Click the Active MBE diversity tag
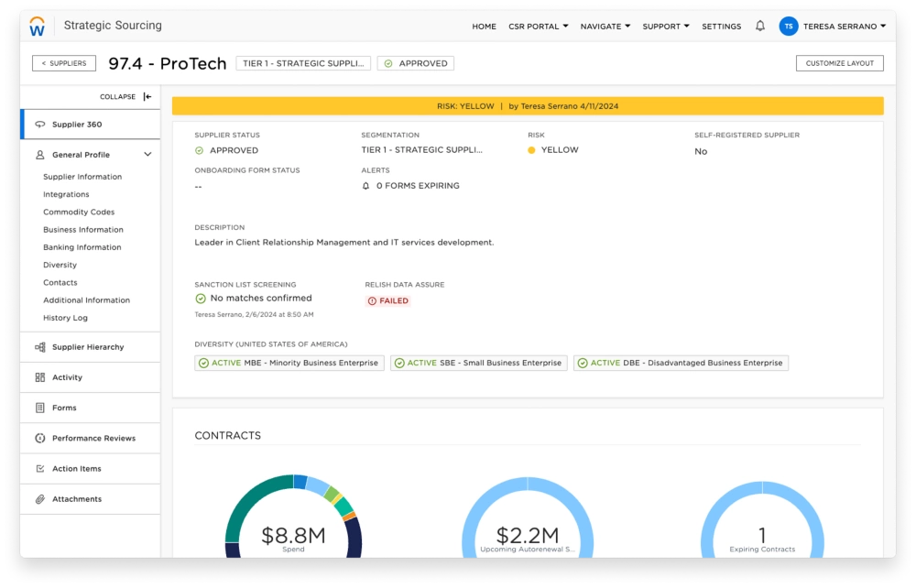The image size is (916, 588). pyautogui.click(x=289, y=363)
